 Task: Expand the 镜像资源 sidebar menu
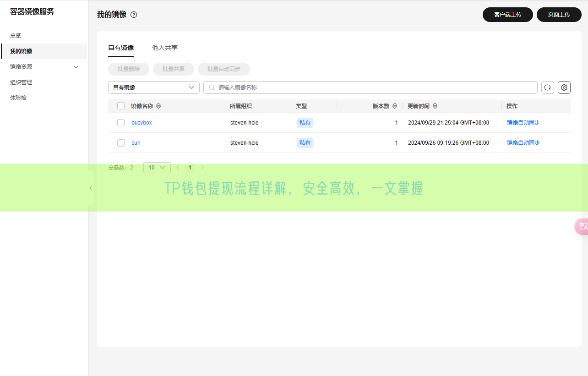(x=44, y=67)
